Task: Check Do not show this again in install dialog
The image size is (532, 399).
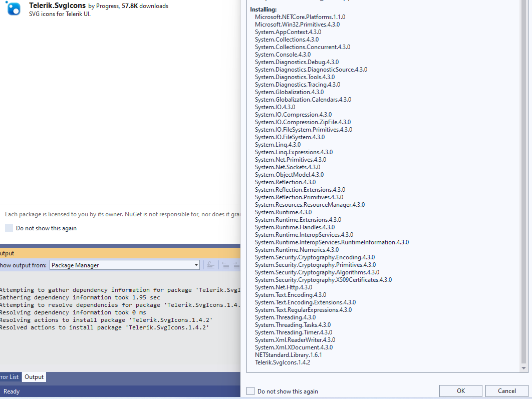Action: point(250,391)
